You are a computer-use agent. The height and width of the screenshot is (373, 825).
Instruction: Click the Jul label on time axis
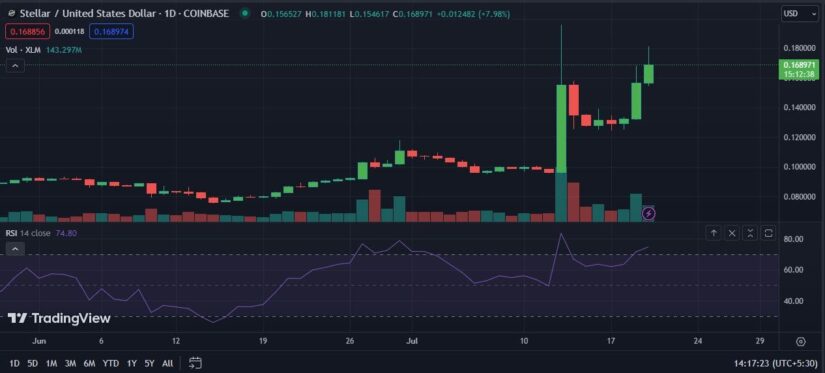pos(412,341)
